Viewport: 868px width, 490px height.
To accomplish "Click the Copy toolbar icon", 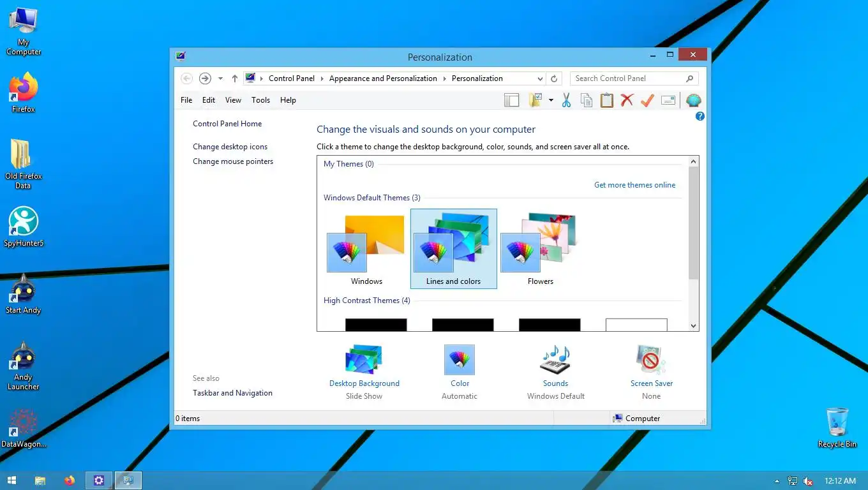I will pos(586,100).
